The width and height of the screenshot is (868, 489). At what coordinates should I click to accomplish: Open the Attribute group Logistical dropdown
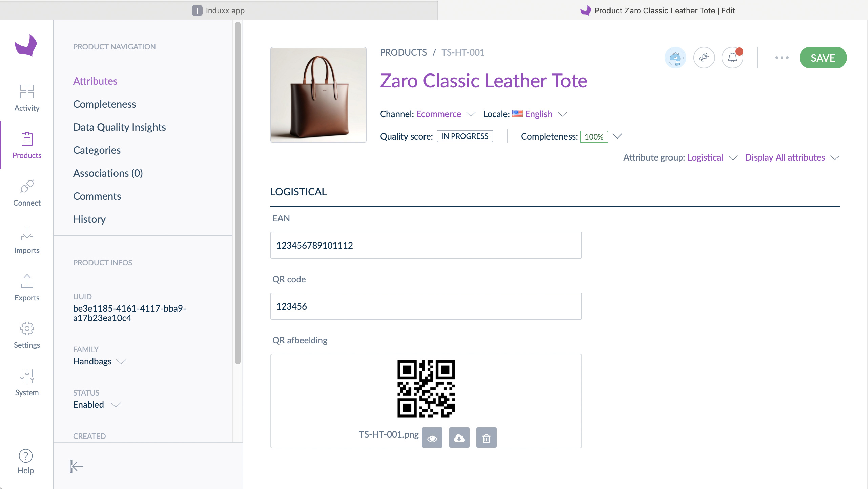(712, 157)
